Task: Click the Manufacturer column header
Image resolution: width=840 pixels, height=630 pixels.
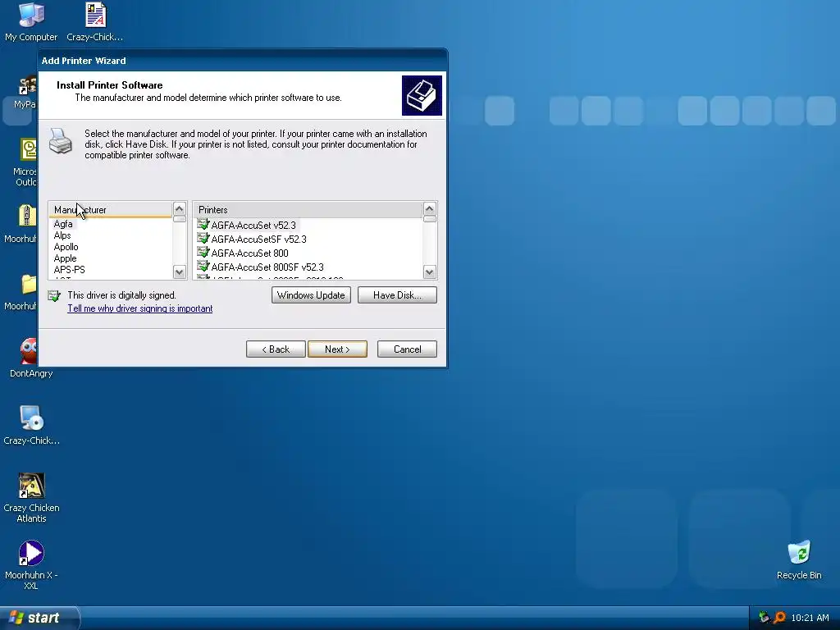Action: [x=111, y=210]
